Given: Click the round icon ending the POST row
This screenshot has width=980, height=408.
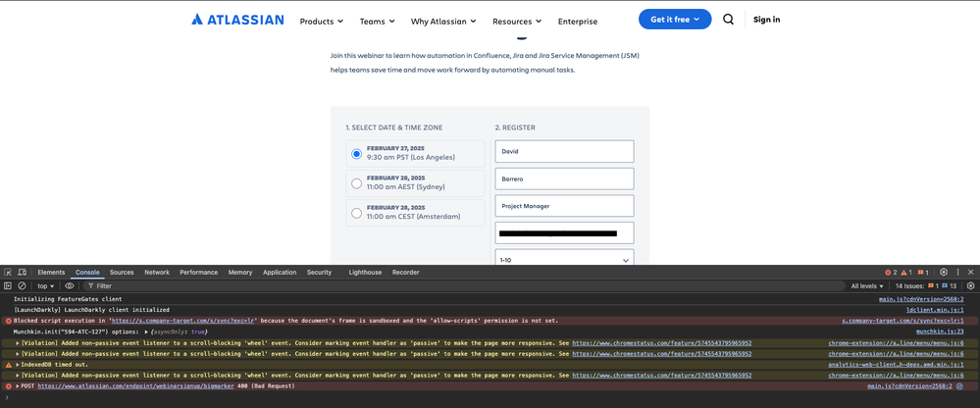Looking at the screenshot, I should (960, 386).
